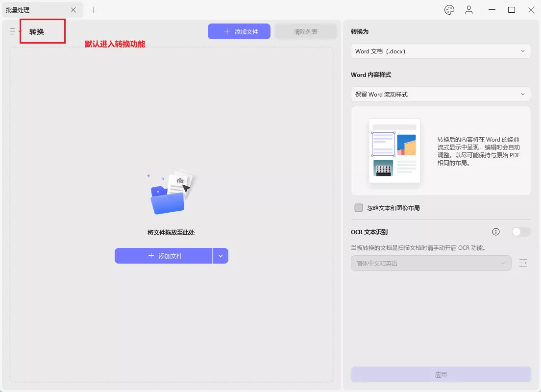Image resolution: width=541 pixels, height=392 pixels.
Task: Click the top 添加文件 button
Action: [239, 31]
